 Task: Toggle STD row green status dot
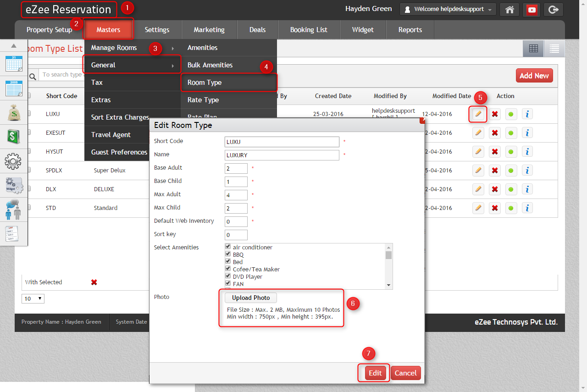tap(511, 208)
